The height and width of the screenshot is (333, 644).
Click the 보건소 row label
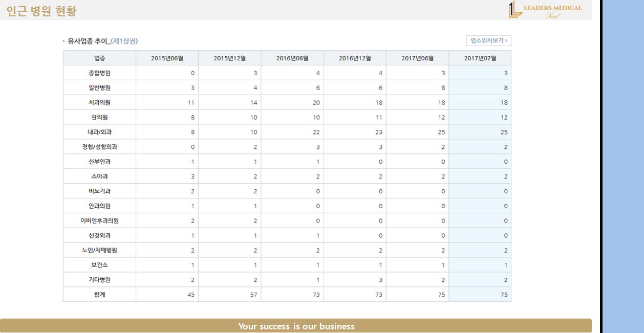(x=99, y=265)
